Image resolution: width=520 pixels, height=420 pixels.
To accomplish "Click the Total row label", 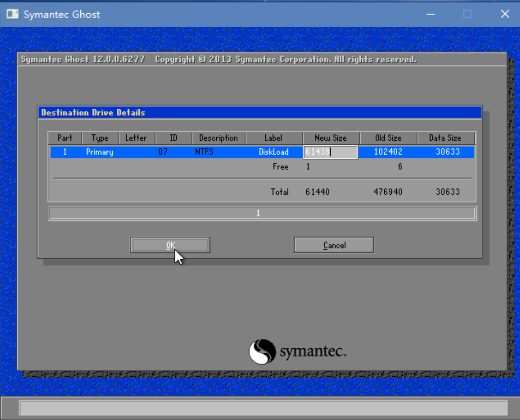I will (x=279, y=192).
